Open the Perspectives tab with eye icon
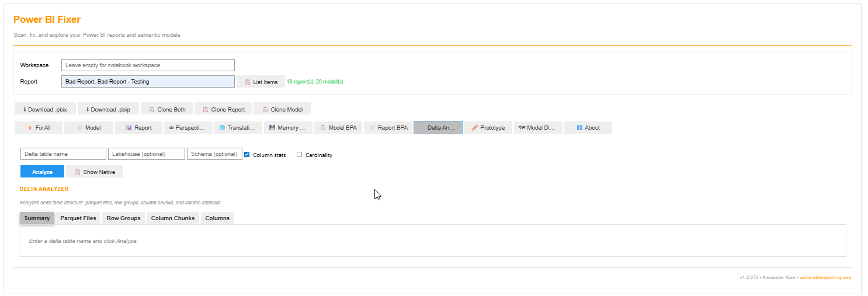 (188, 128)
